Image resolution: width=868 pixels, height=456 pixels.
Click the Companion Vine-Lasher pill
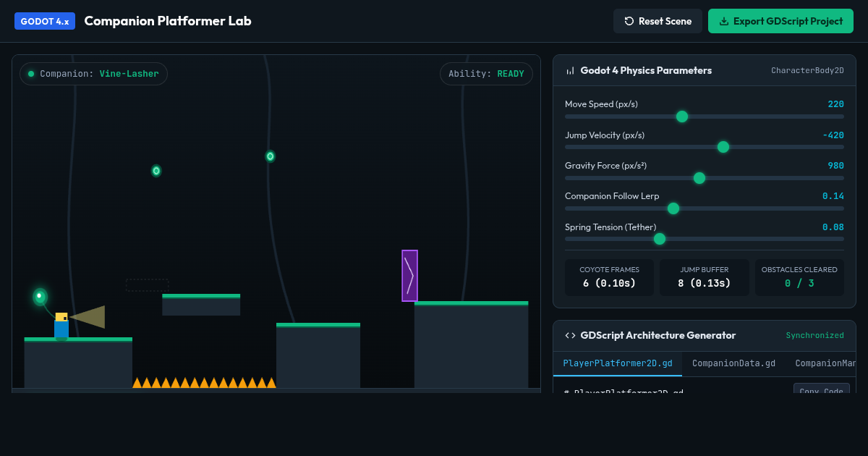click(x=93, y=74)
